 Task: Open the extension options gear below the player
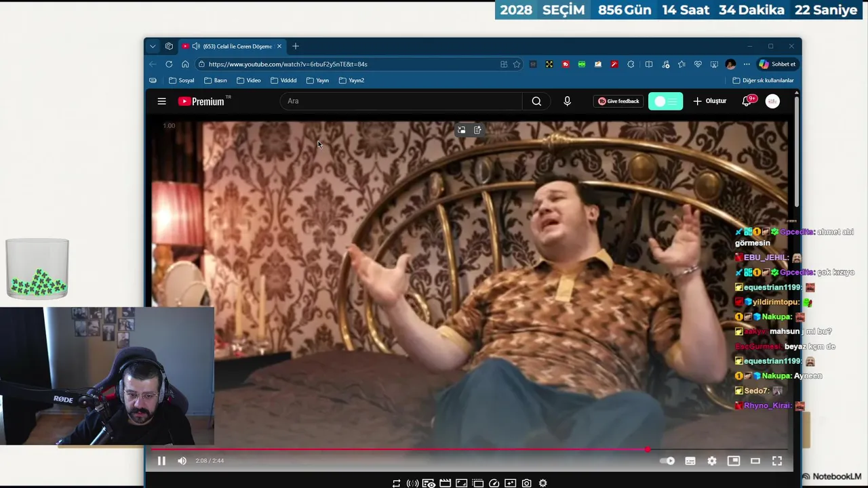point(542,483)
